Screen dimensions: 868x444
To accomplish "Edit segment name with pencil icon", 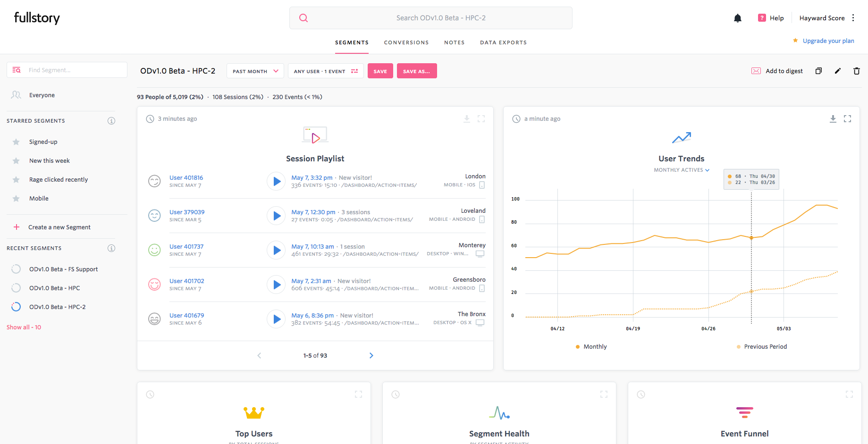I will click(838, 71).
